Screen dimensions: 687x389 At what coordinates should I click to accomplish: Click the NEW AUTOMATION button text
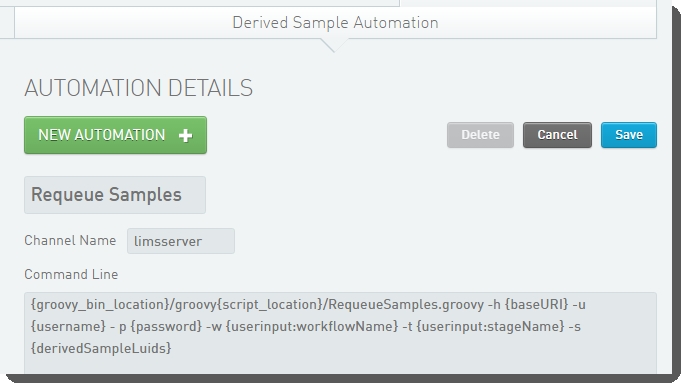[102, 135]
